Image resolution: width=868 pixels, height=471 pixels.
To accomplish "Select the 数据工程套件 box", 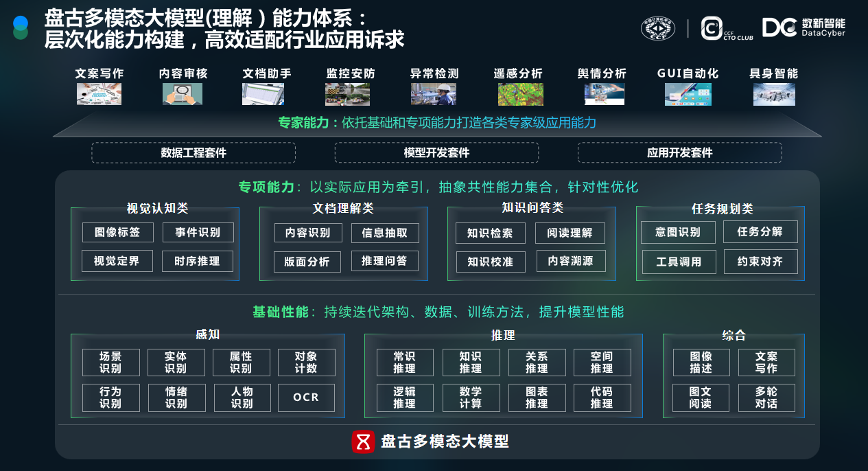I will pyautogui.click(x=193, y=152).
